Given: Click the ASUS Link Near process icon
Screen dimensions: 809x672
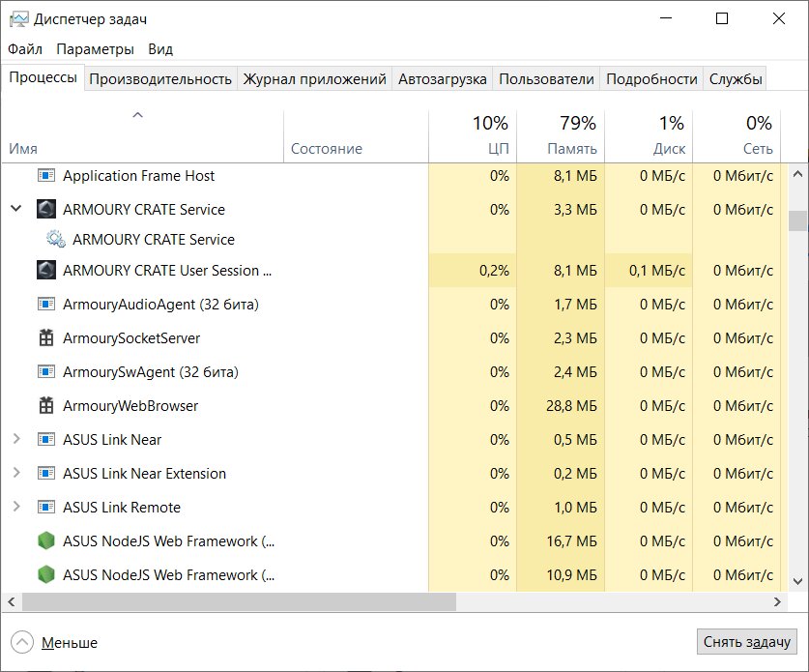Looking at the screenshot, I should pos(46,439).
